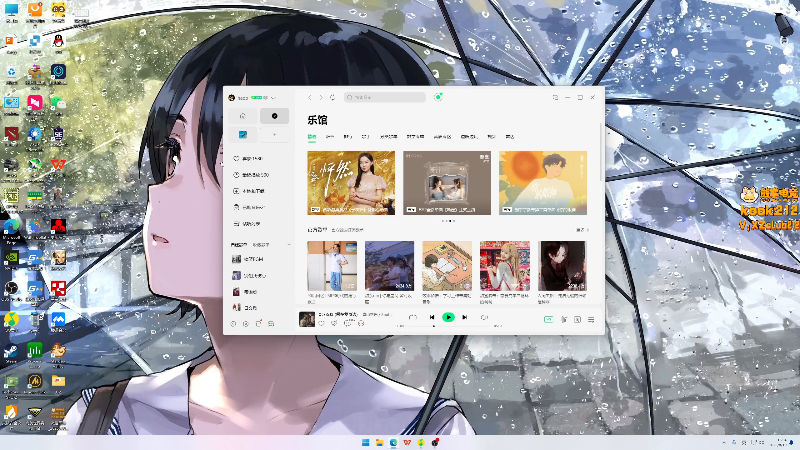Skip to the previous track
This screenshot has height=450, width=800.
pyautogui.click(x=432, y=317)
